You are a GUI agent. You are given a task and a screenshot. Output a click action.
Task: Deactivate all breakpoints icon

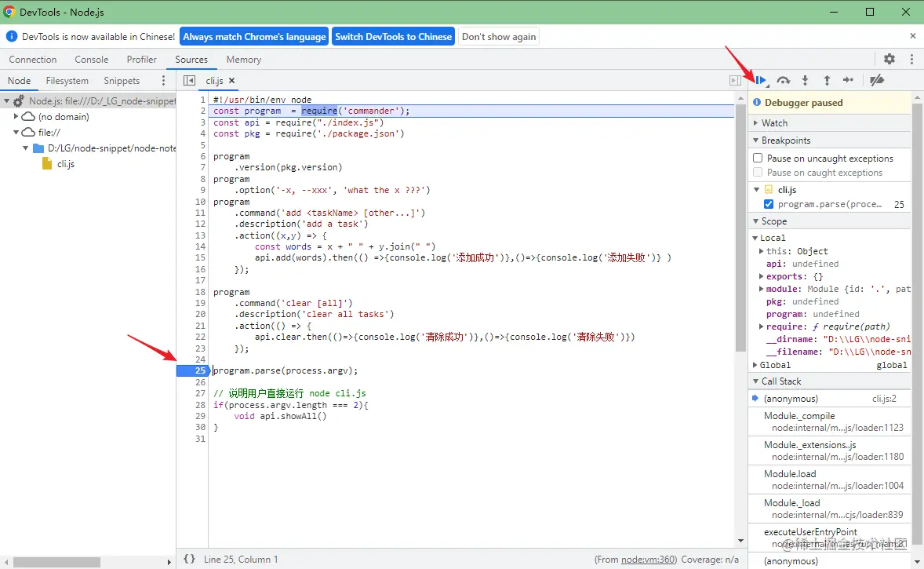pyautogui.click(x=877, y=80)
